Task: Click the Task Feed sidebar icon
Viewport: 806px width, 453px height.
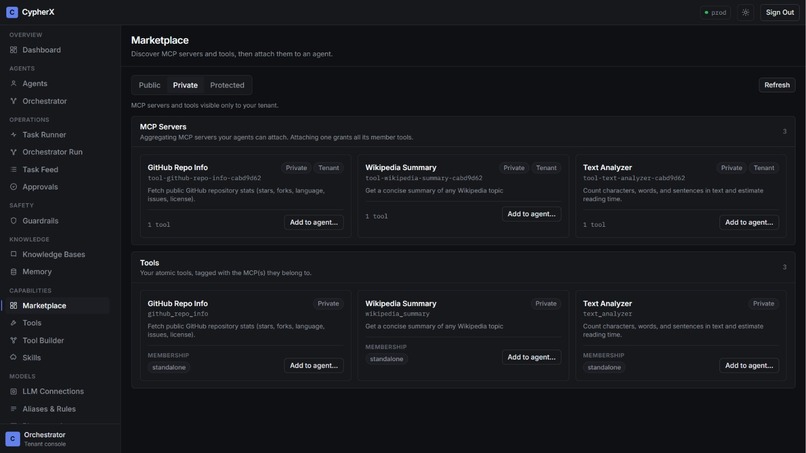Action: (x=13, y=170)
